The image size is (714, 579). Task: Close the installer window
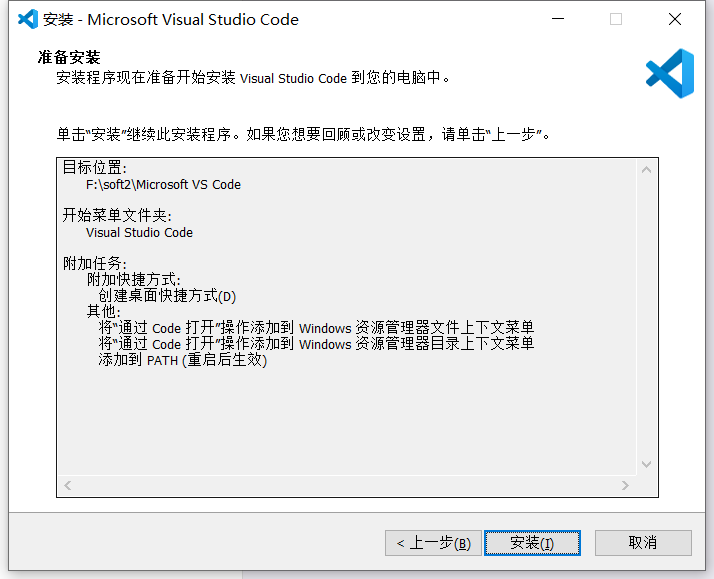(x=675, y=19)
